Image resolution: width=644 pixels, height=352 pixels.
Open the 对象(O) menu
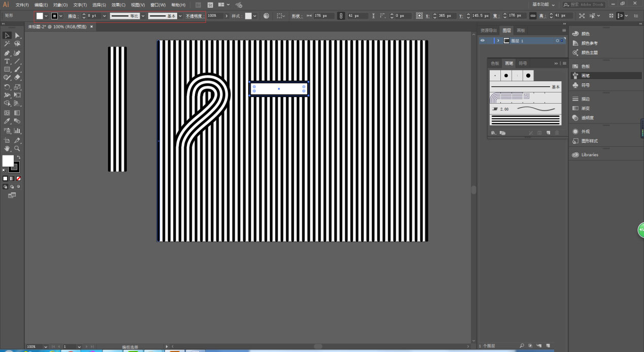(60, 5)
